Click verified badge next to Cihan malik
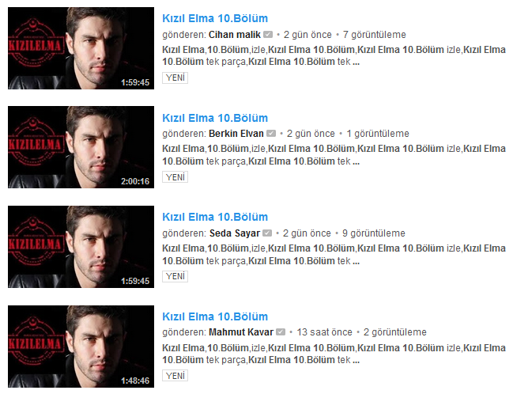Screen dimensions: 532x394 point(268,35)
